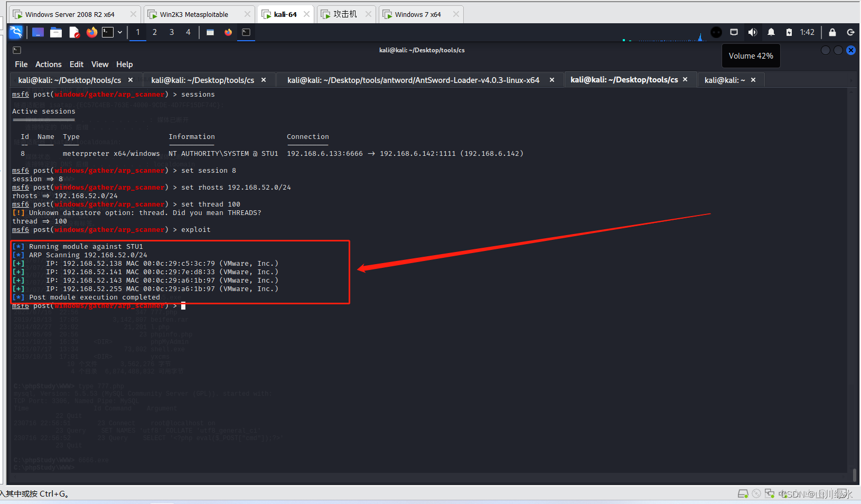Open the network connection tray icon
This screenshot has width=861, height=504.
coord(734,32)
